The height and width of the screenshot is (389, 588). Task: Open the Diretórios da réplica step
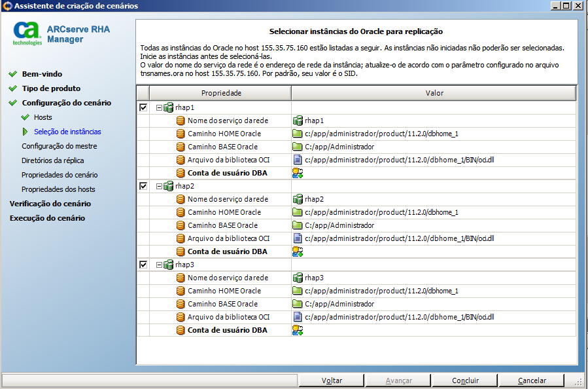click(52, 160)
